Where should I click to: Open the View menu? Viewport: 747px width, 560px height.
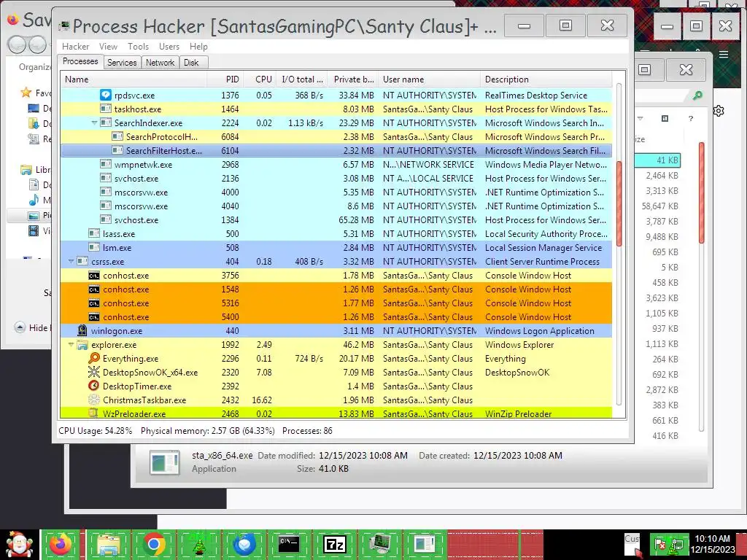(108, 47)
